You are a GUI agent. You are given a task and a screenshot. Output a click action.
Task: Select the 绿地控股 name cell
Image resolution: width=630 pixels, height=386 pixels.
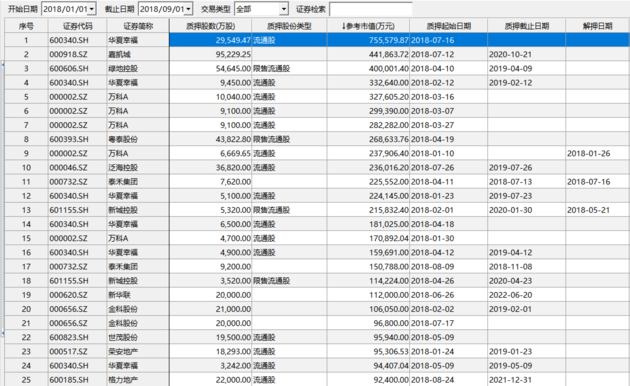click(138, 68)
